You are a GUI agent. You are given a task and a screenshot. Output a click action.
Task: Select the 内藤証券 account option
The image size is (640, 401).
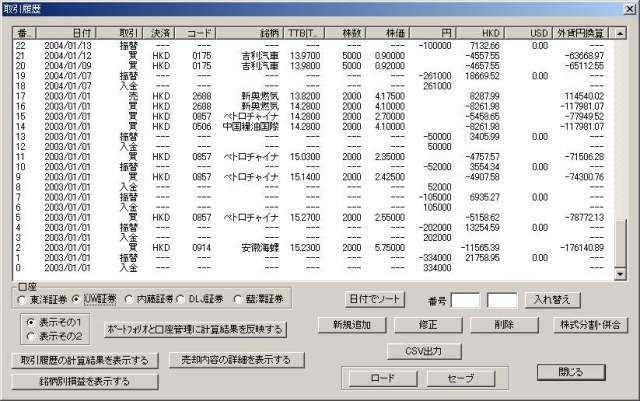(130, 299)
